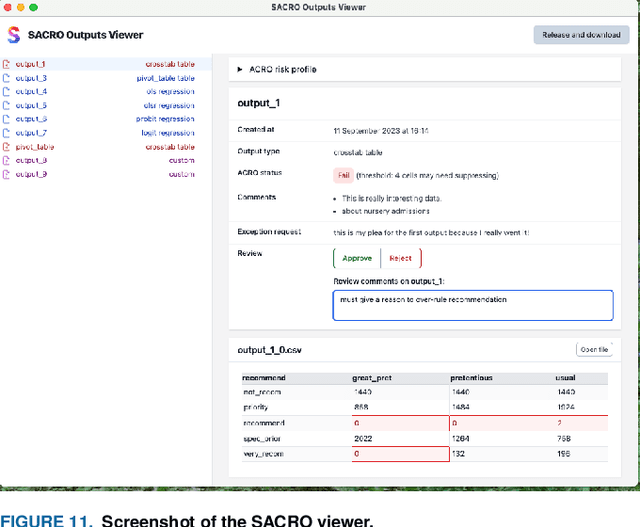Click the SACRO logo icon

(13, 35)
